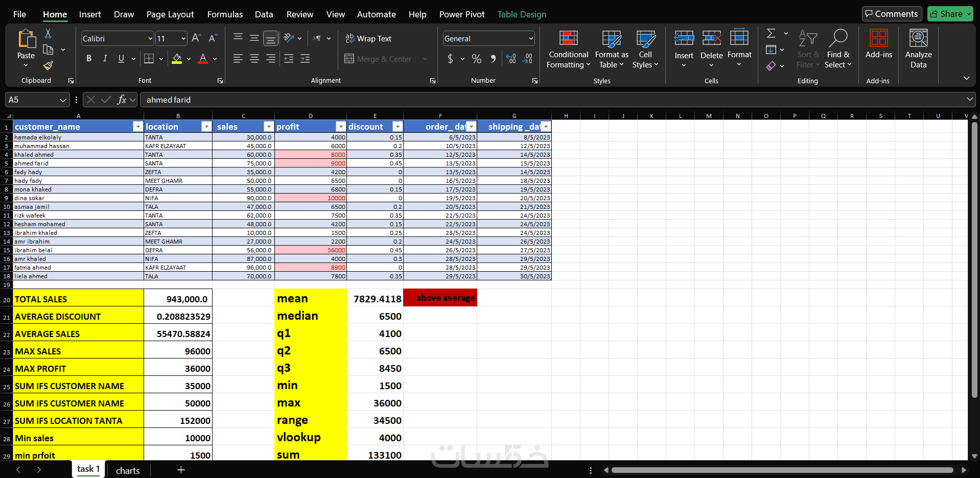Switch to the Insert tab
This screenshot has width=980, height=478.
90,14
